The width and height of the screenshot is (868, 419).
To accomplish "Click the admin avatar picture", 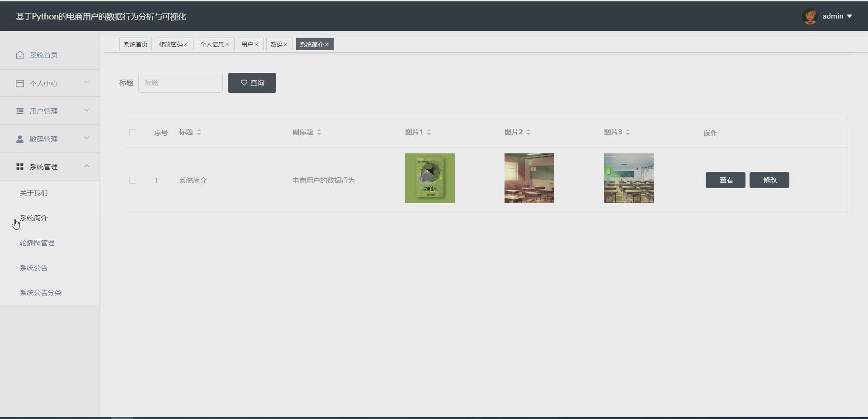I will click(809, 16).
